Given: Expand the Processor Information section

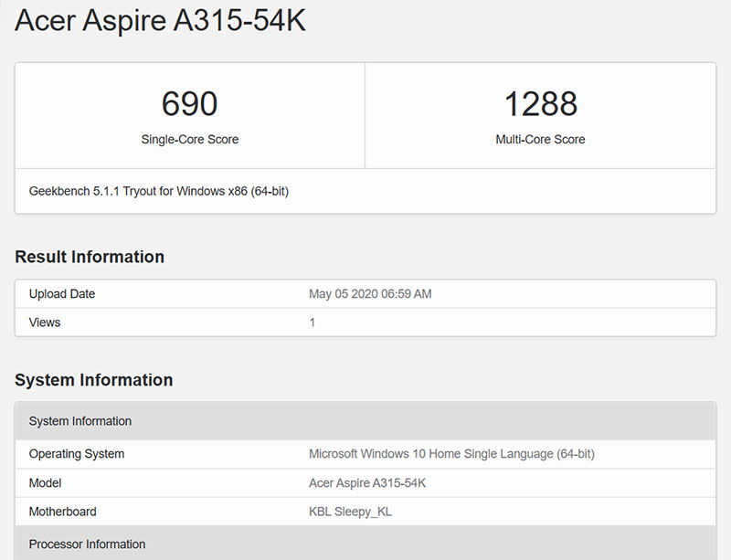Looking at the screenshot, I should click(87, 544).
